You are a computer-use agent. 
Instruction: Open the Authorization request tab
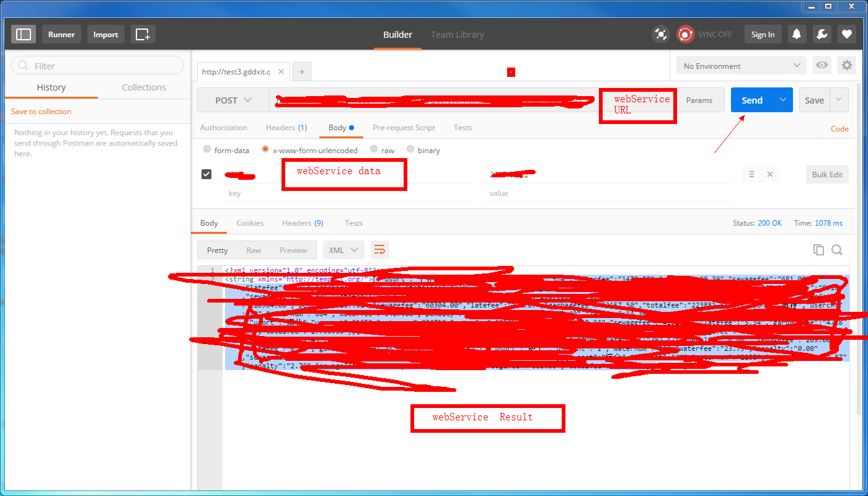(x=224, y=128)
